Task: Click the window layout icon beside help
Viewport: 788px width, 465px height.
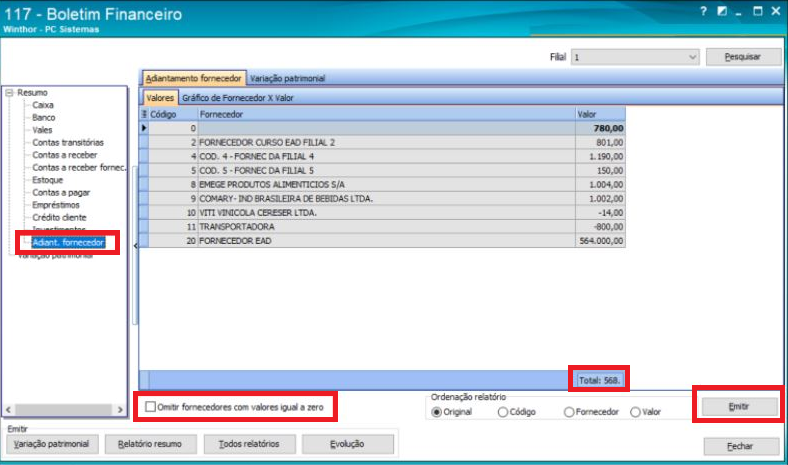Action: click(722, 11)
